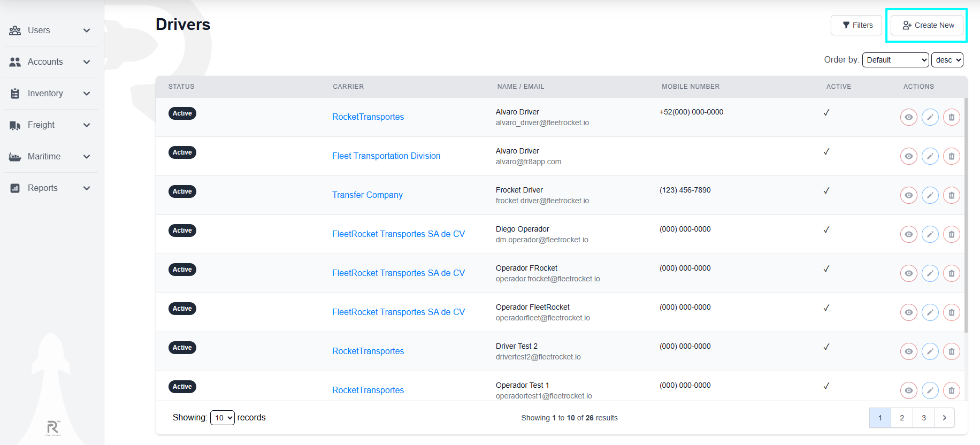Click the table vertical scrollbar
980x445 pixels.
pos(966,214)
